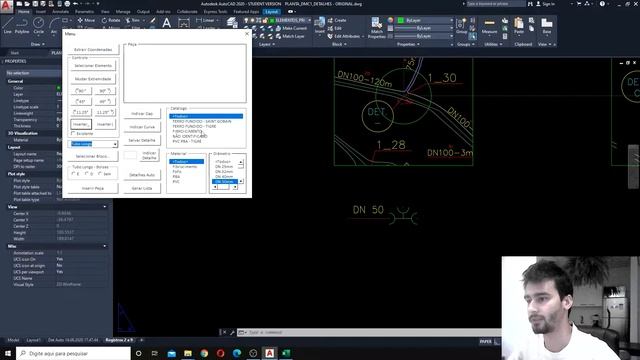Click the Make Current layer tool

(x=291, y=28)
